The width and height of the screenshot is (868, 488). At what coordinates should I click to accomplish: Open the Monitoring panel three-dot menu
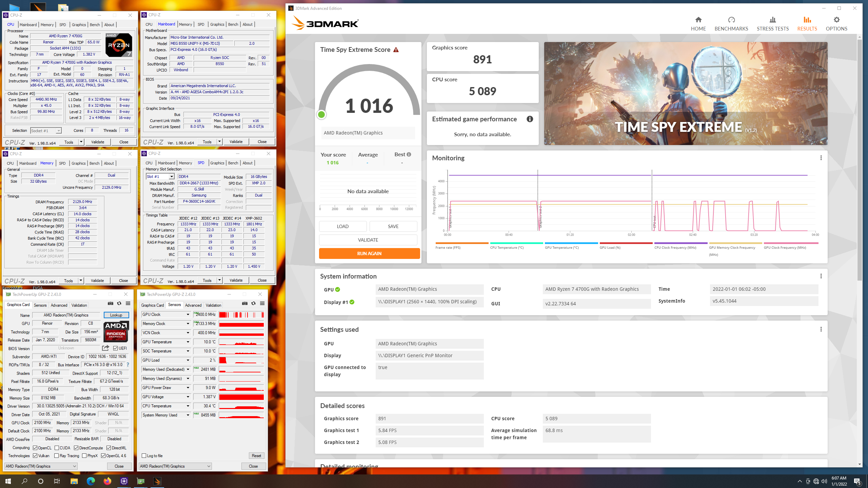pos(821,158)
